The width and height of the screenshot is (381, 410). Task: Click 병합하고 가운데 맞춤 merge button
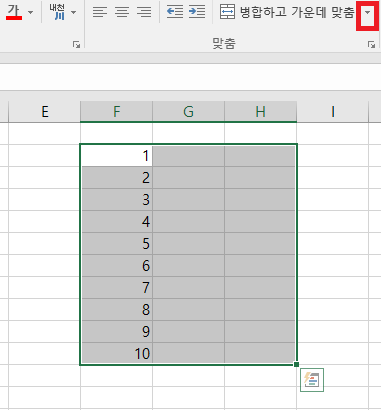point(287,12)
